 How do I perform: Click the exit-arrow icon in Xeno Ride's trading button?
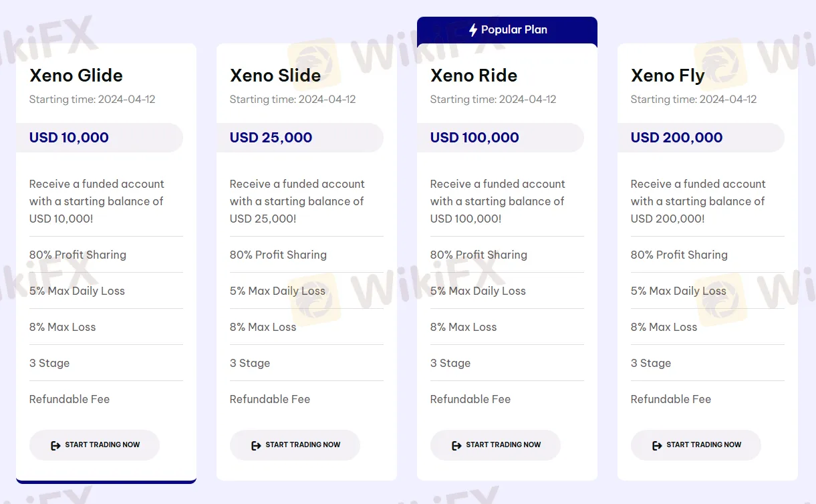coord(456,445)
